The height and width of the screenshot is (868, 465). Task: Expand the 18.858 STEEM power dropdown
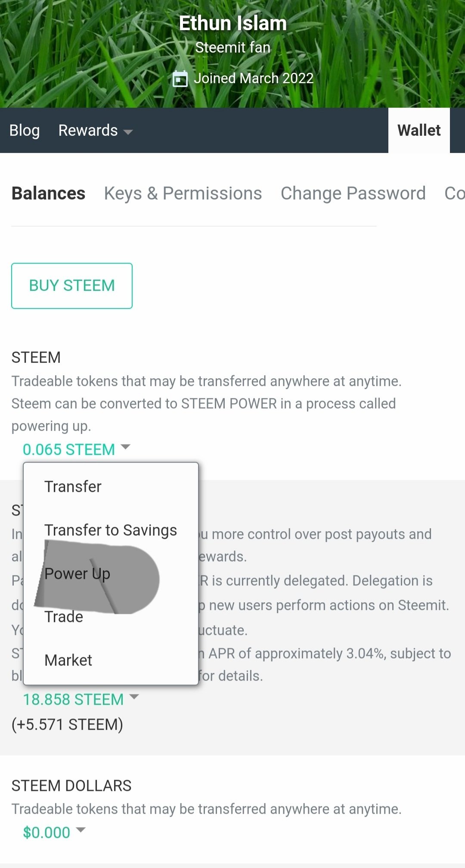point(73,700)
